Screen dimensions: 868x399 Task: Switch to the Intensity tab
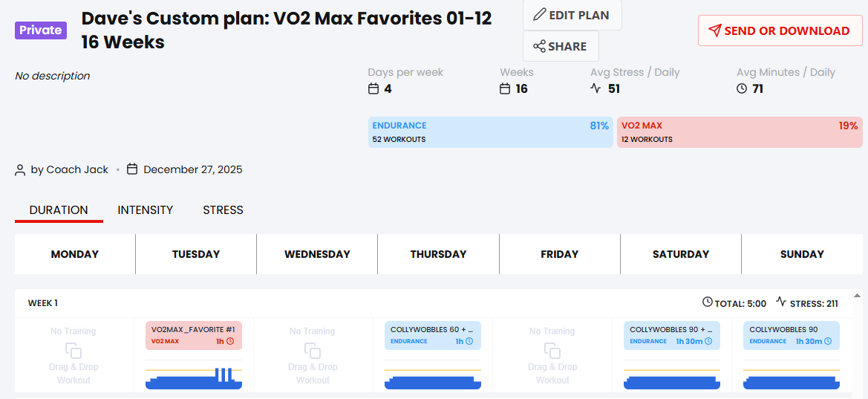[146, 210]
